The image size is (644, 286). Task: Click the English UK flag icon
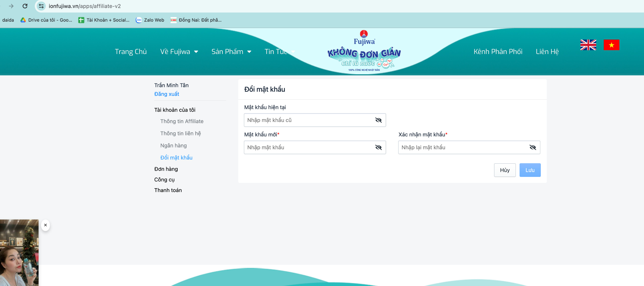[588, 45]
